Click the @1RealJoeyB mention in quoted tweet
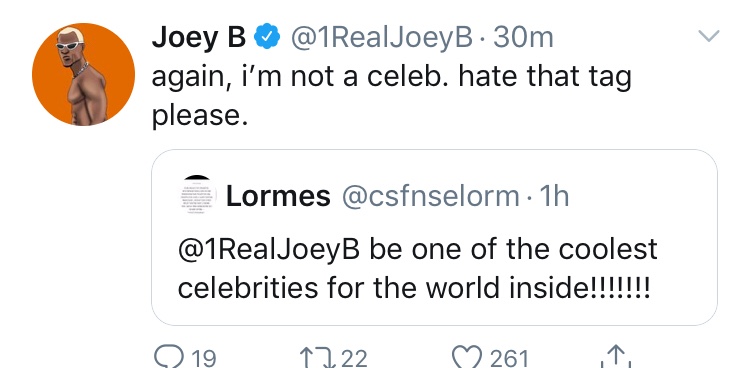Viewport: 750px width, 368px height. point(268,251)
